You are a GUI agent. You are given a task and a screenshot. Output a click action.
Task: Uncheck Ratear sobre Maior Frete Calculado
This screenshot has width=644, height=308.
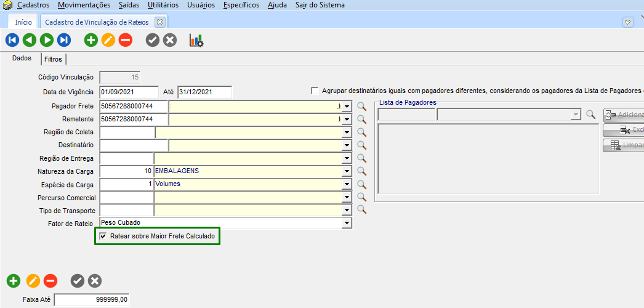[x=103, y=236]
